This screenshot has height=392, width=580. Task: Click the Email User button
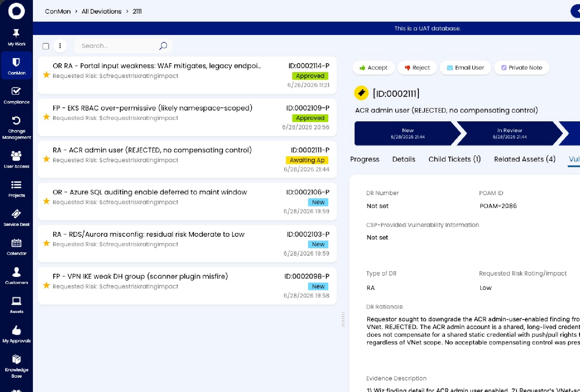click(466, 67)
